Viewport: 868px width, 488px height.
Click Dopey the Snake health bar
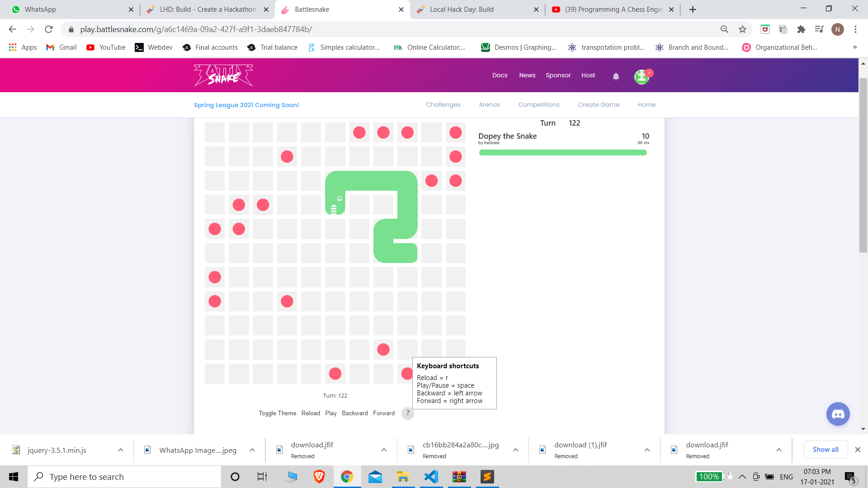pyautogui.click(x=563, y=153)
